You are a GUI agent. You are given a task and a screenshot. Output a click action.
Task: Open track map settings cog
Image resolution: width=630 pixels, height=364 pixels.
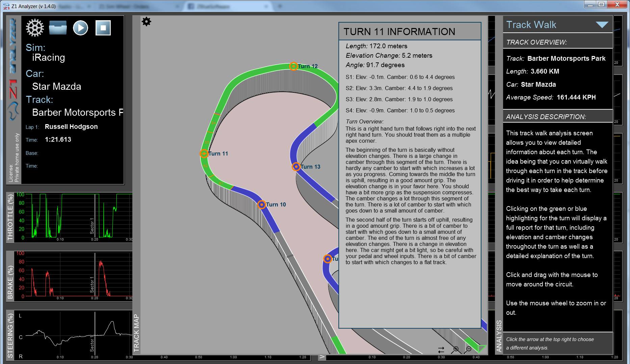pyautogui.click(x=146, y=22)
